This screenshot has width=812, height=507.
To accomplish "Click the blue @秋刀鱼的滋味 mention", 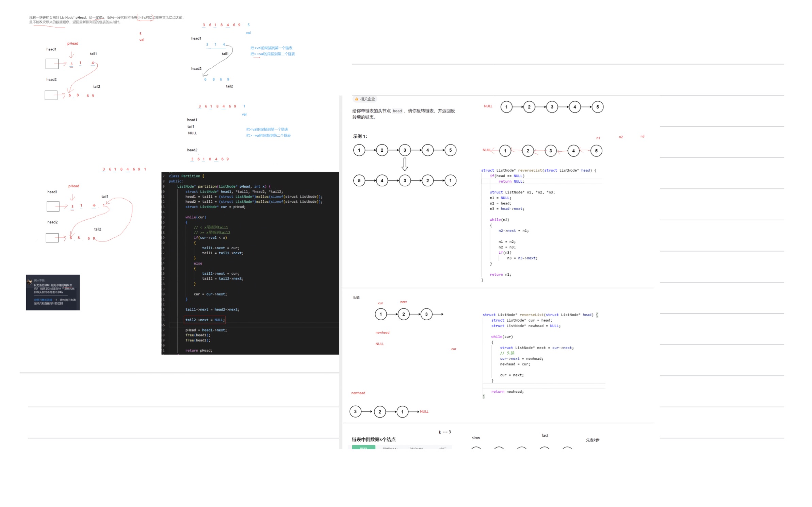I will click(x=43, y=300).
